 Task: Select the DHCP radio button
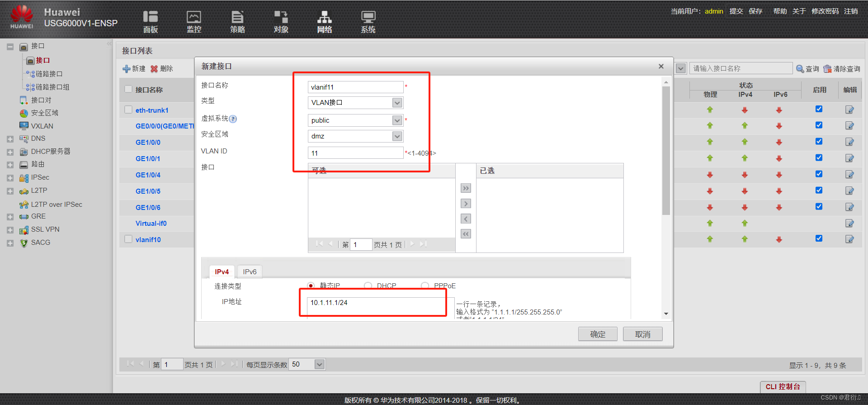368,286
